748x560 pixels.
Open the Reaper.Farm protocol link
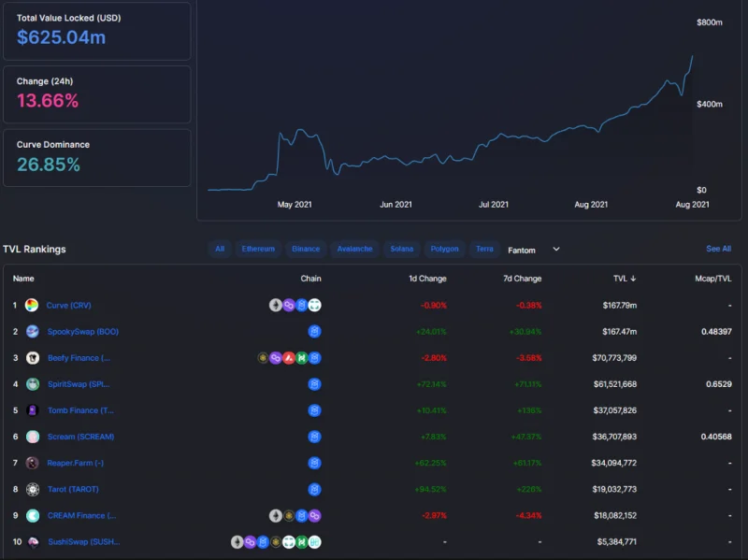point(76,463)
